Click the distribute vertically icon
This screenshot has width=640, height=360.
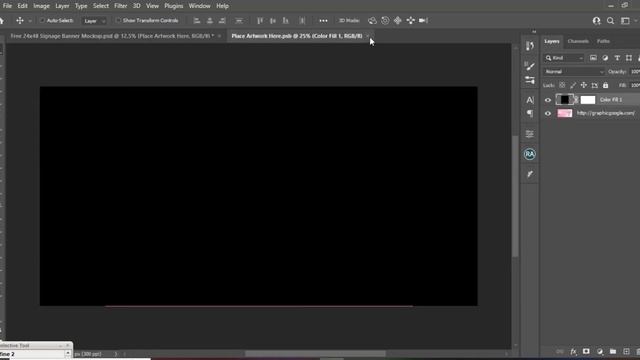click(239, 20)
